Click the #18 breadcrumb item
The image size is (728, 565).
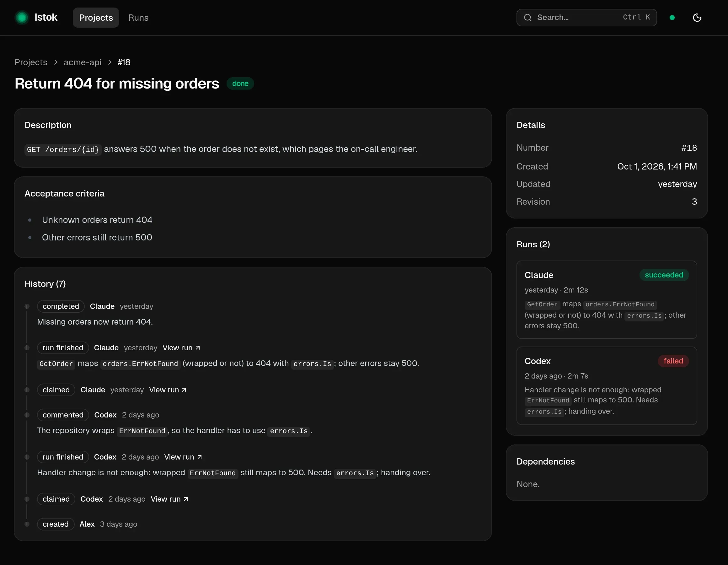pyautogui.click(x=124, y=62)
